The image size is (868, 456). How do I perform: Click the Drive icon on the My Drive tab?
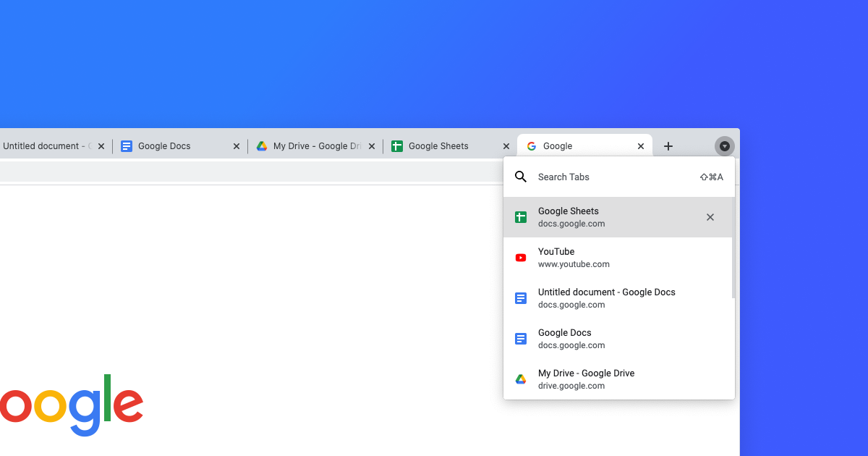(x=262, y=145)
